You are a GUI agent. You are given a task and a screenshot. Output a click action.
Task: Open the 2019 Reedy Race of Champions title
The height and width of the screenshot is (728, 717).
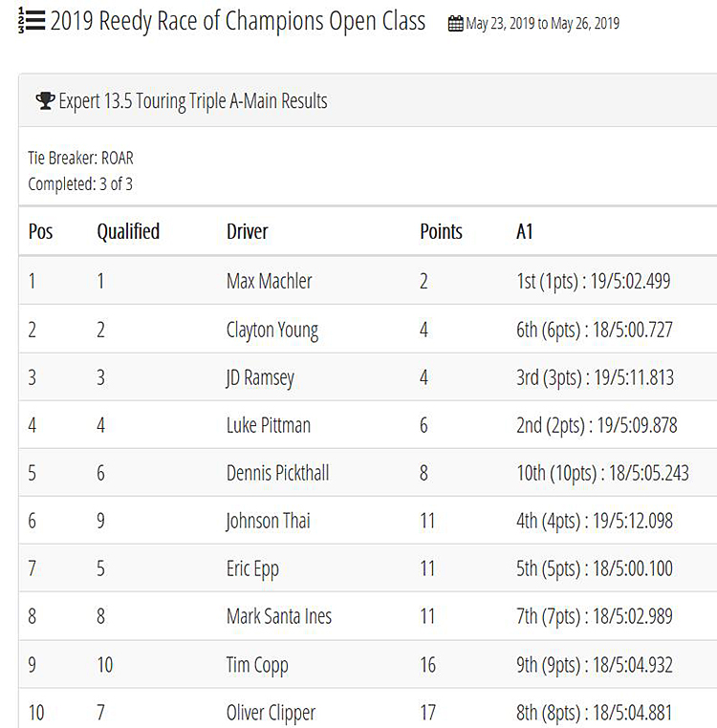237,21
